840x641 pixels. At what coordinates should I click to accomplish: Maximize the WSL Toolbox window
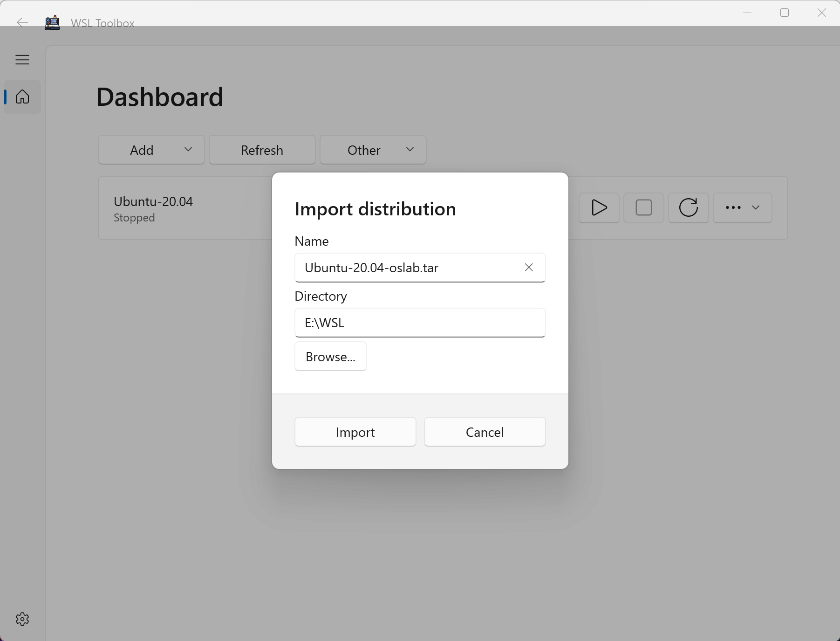coord(785,13)
